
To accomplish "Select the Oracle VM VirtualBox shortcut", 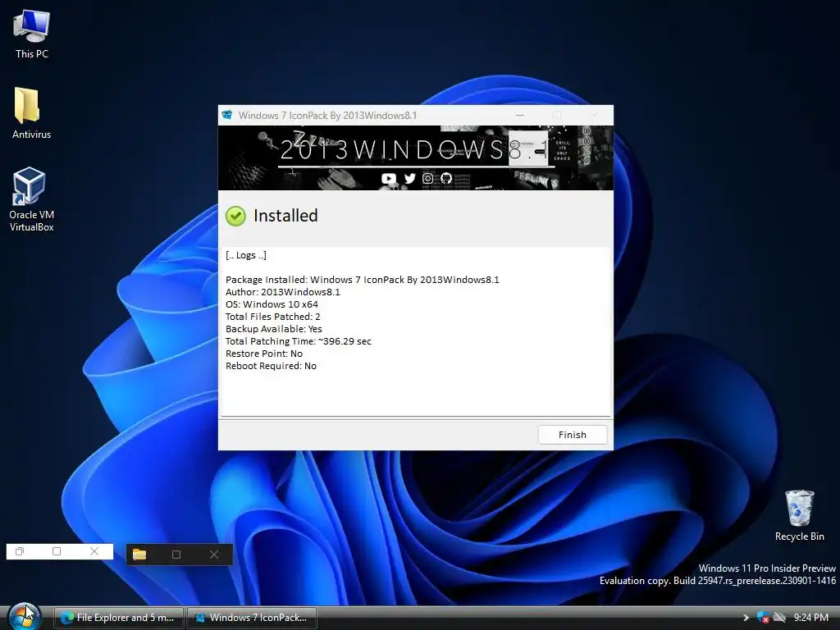I will coord(32,199).
